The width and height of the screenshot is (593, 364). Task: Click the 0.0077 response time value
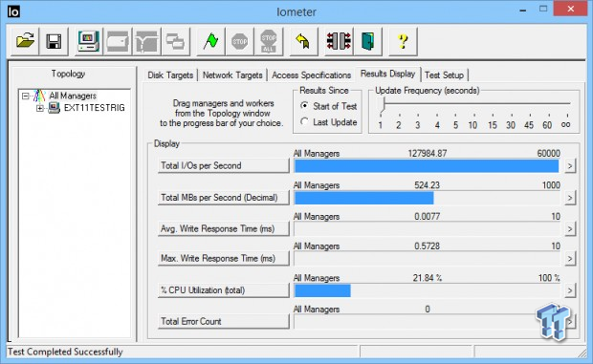pyautogui.click(x=427, y=216)
